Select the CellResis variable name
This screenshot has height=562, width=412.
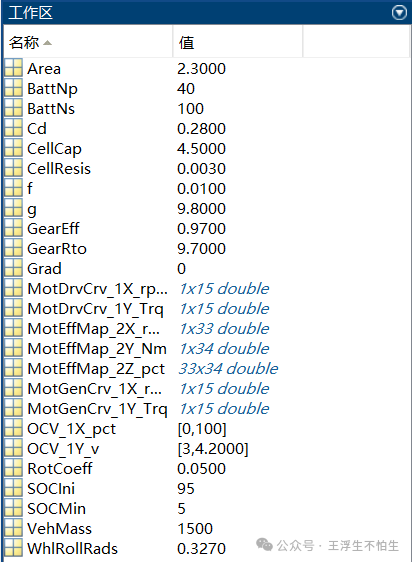tap(59, 169)
